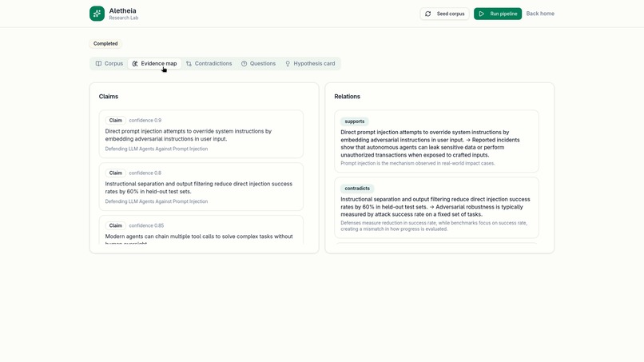644x362 pixels.
Task: Click the Claim badge with confidence 0.85
Action: click(115, 225)
